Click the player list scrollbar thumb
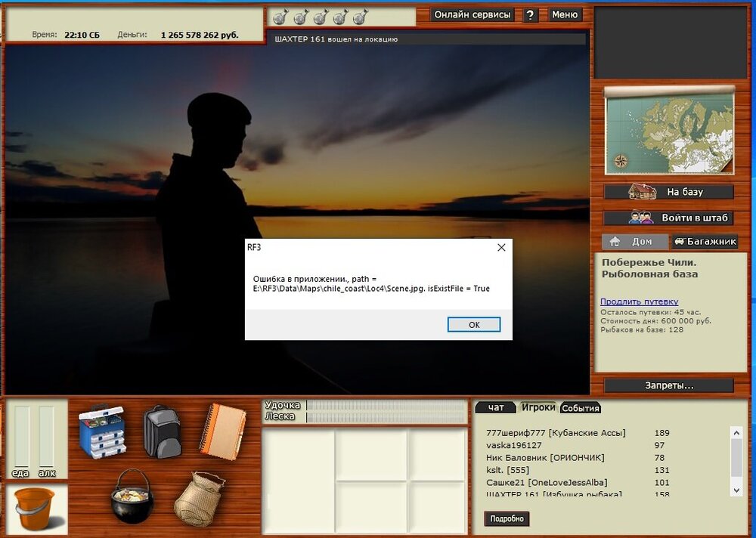 click(736, 457)
